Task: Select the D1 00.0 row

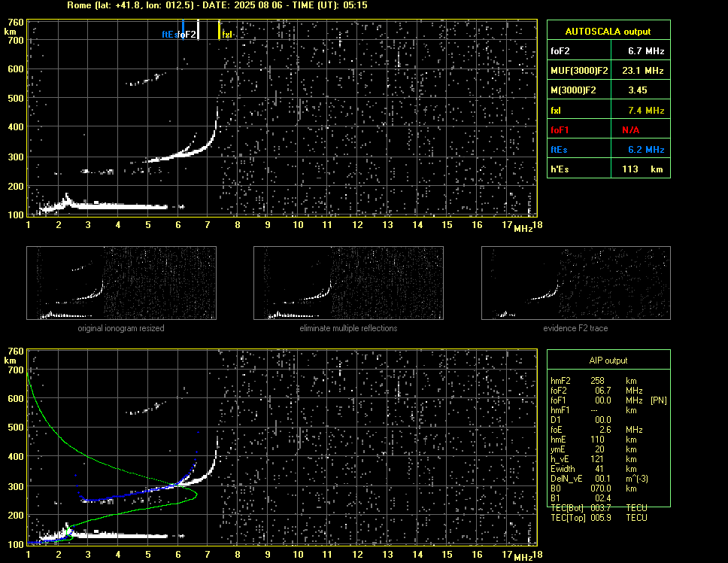Action: pyautogui.click(x=581, y=420)
